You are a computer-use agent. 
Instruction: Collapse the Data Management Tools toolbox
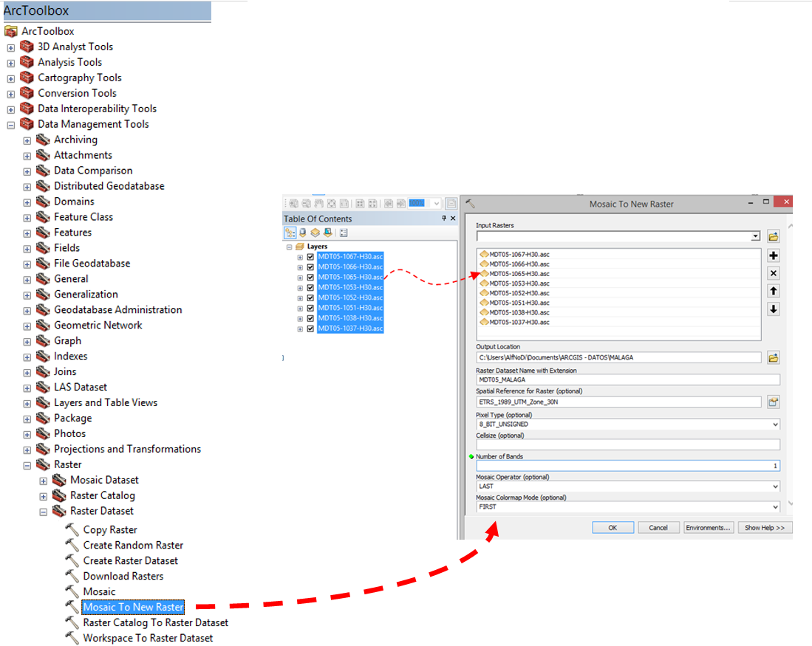(x=11, y=126)
